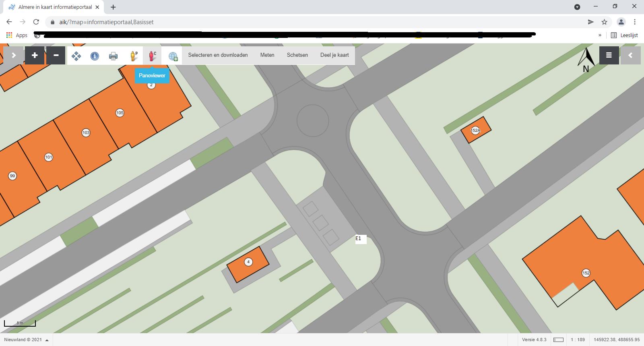Click the scale 1 : 189 field

coord(578,340)
